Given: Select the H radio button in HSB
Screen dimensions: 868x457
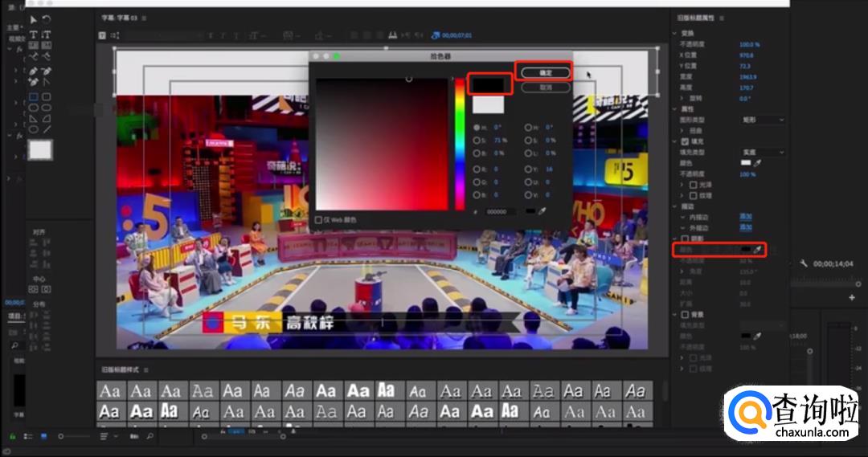Looking at the screenshot, I should [477, 127].
